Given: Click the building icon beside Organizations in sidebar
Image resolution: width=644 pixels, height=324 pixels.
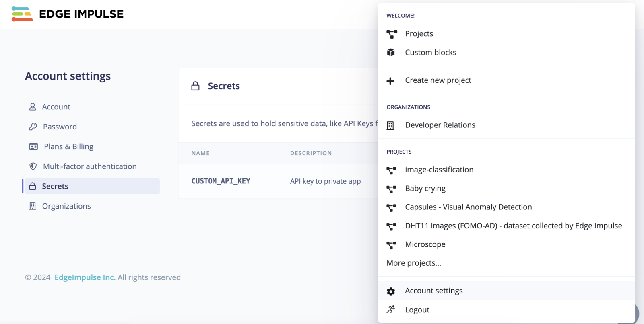Looking at the screenshot, I should point(33,206).
